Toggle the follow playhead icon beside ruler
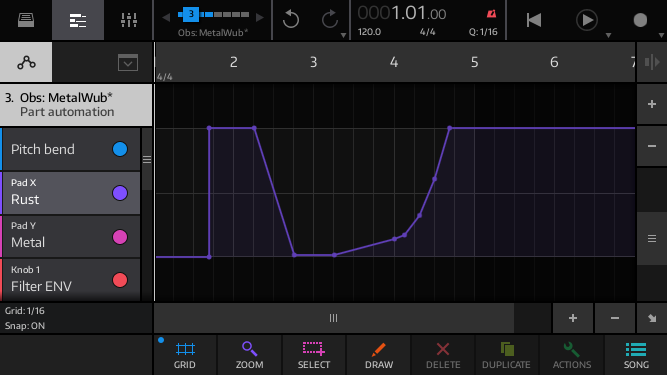 (x=652, y=62)
